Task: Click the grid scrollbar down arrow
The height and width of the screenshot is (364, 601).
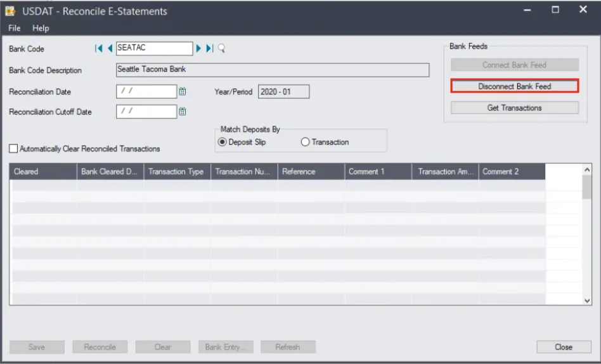Action: 587,301
